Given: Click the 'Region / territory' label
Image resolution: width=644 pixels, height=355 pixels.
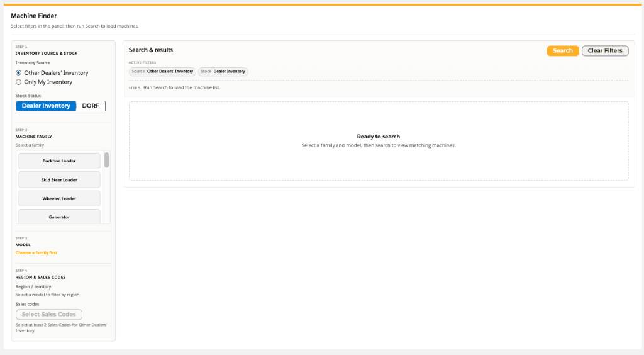Looking at the screenshot, I should 33,287.
